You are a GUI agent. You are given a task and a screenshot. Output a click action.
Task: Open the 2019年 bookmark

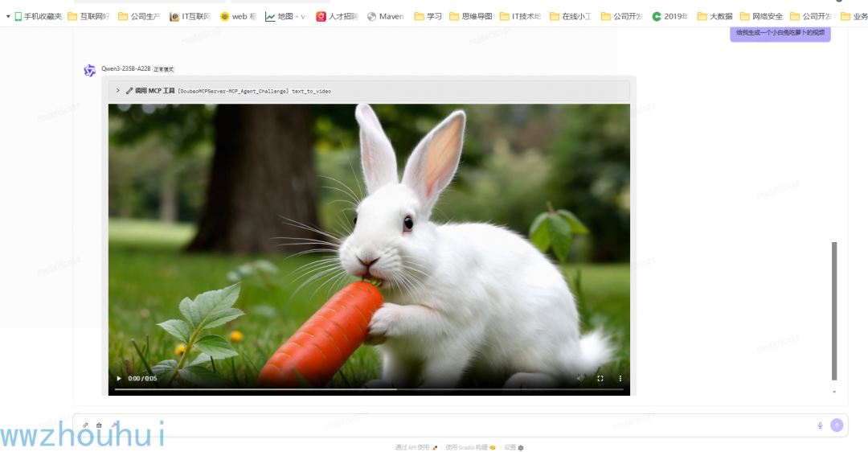coord(670,17)
